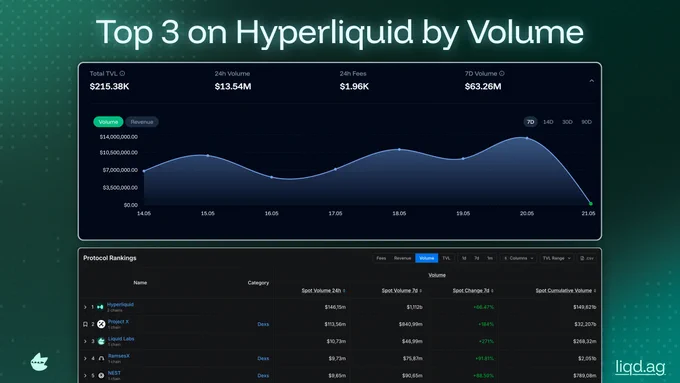Screen dimensions: 680x383
Task: Open the Columns dropdown
Action: click(x=519, y=258)
